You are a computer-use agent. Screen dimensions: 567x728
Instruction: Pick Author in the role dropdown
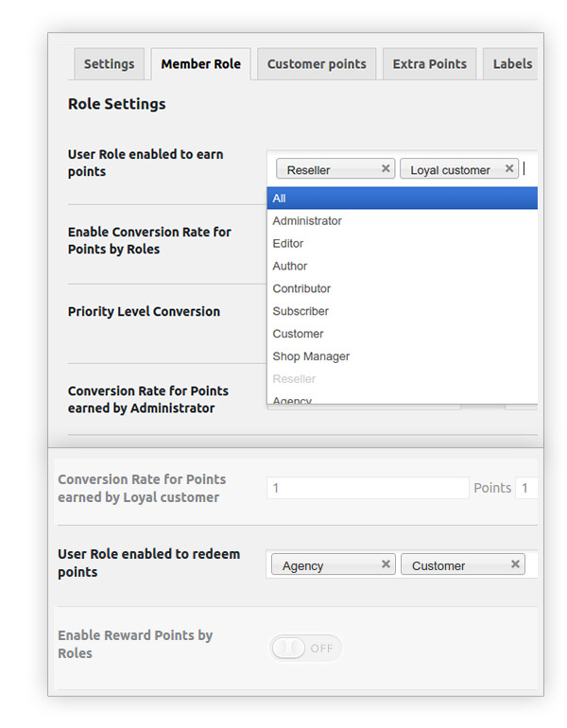(403, 266)
